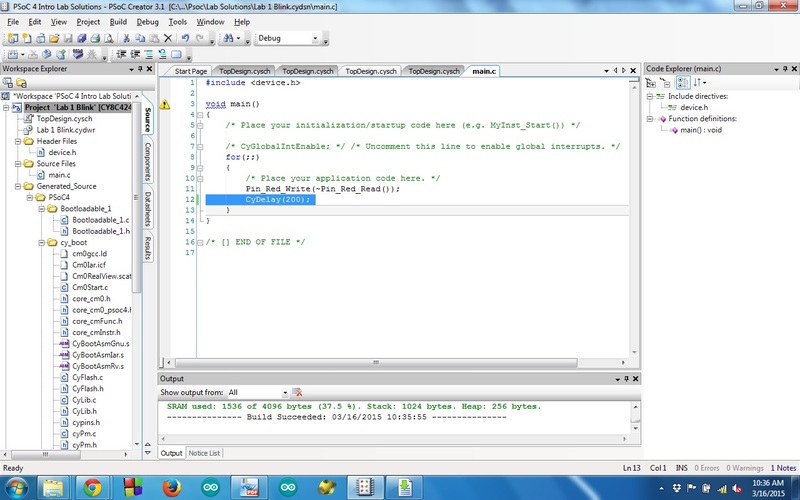This screenshot has width=800, height=500.
Task: Click the Redo arrow icon
Action: pos(199,38)
